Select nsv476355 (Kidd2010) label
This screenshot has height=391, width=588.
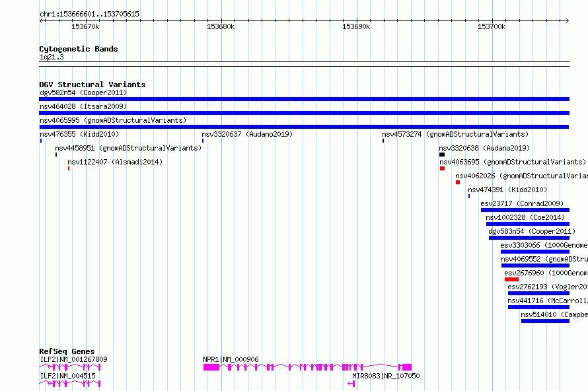[79, 134]
